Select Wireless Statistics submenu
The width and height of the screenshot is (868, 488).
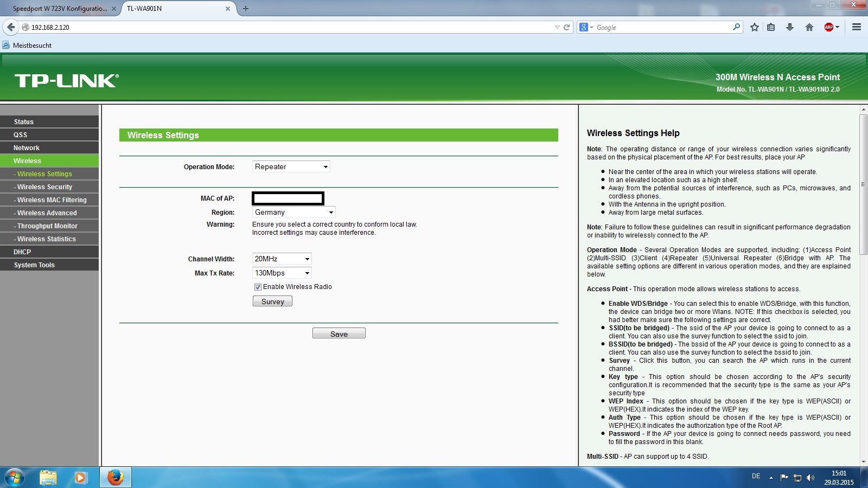49,239
